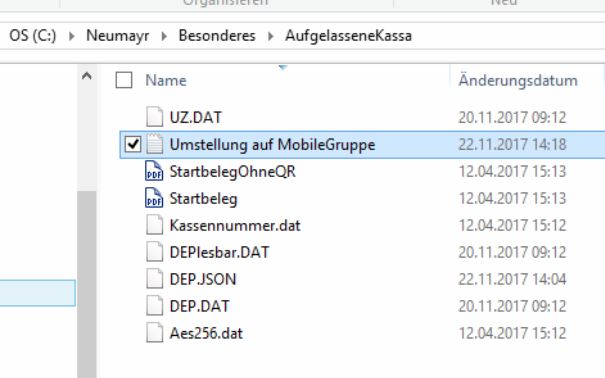Viewport: 605px width, 378px height.
Task: Expand the arrow after Besonderes in breadcrumb
Action: coord(270,36)
